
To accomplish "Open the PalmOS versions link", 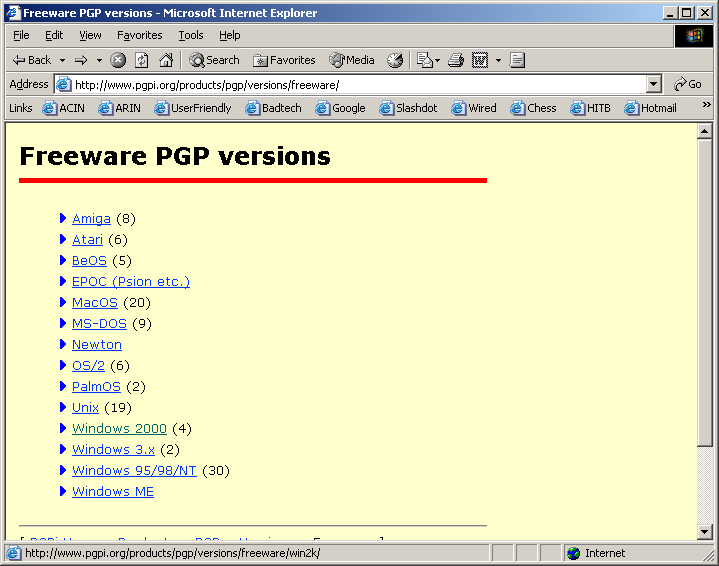I will click(x=96, y=387).
